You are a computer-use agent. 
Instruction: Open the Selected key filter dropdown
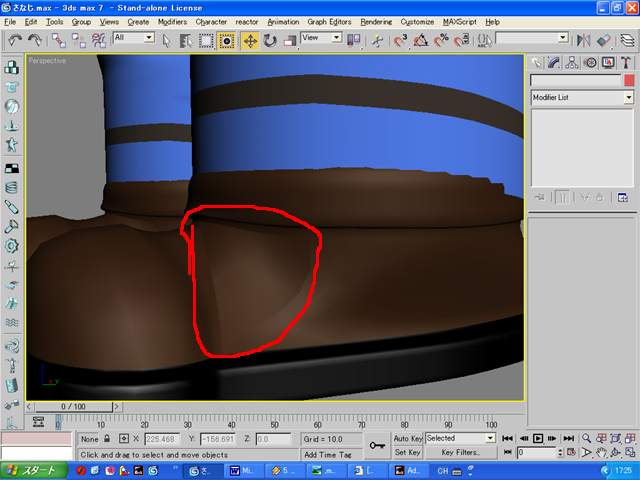(x=460, y=438)
